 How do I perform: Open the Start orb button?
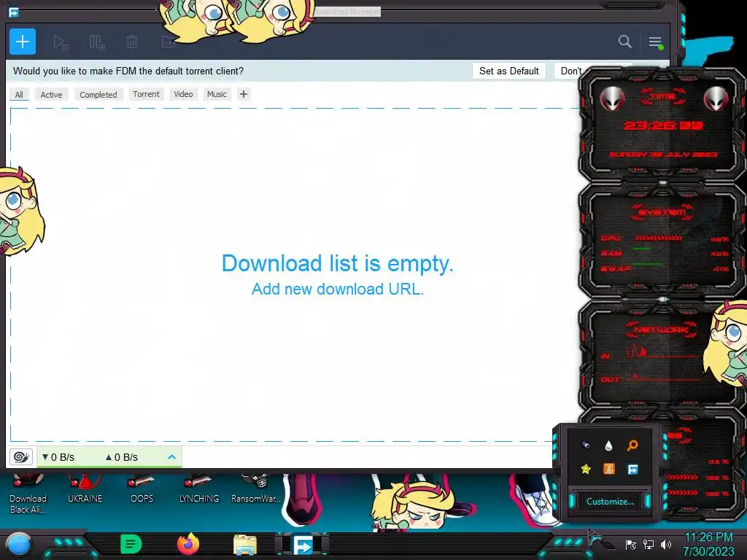click(19, 544)
